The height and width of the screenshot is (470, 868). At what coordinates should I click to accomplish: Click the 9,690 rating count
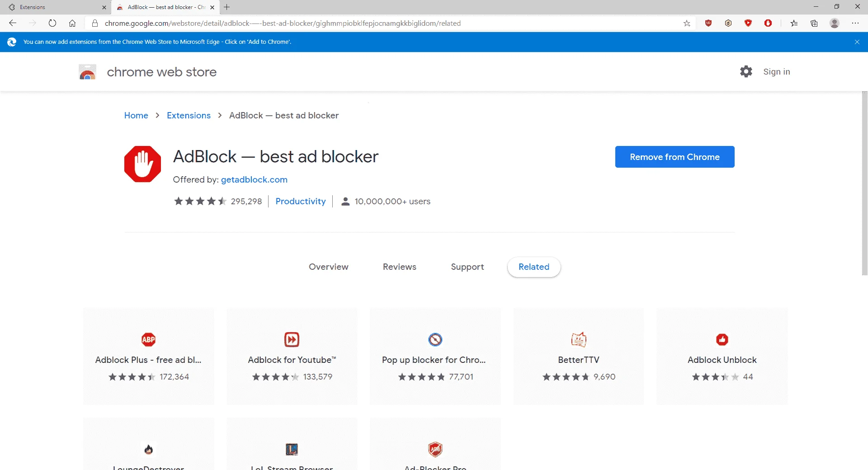604,376
